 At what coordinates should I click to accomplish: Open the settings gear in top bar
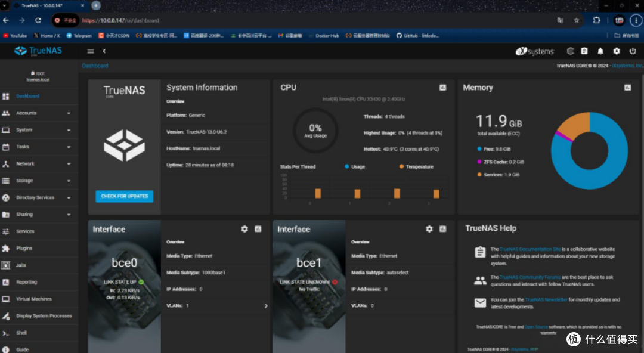pos(617,51)
